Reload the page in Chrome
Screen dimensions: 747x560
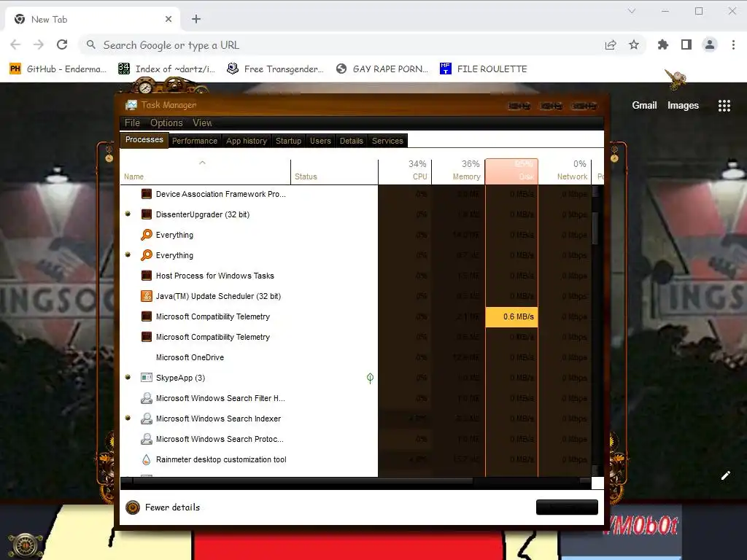coord(62,44)
